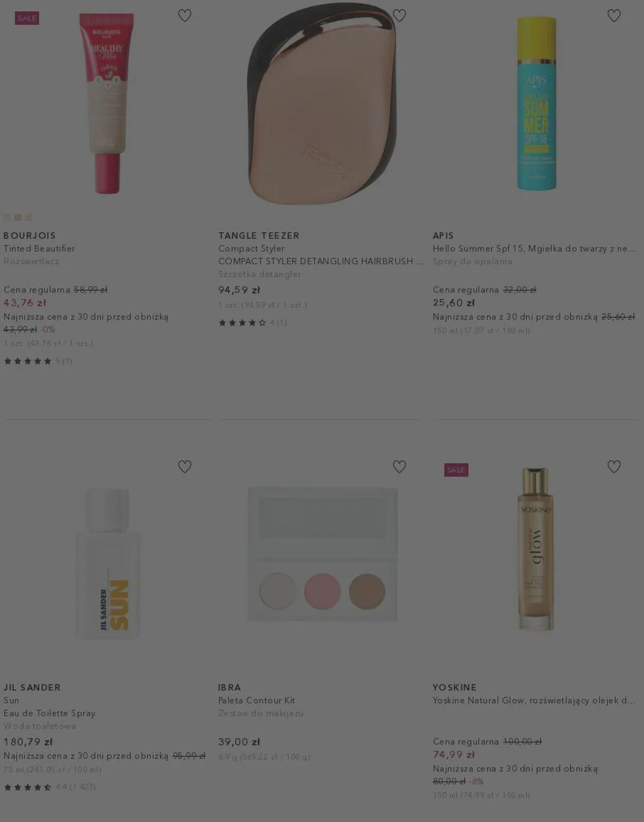644x822 pixels.
Task: Click the heart icon for Yoskine Natural Glow
Action: [x=614, y=467]
